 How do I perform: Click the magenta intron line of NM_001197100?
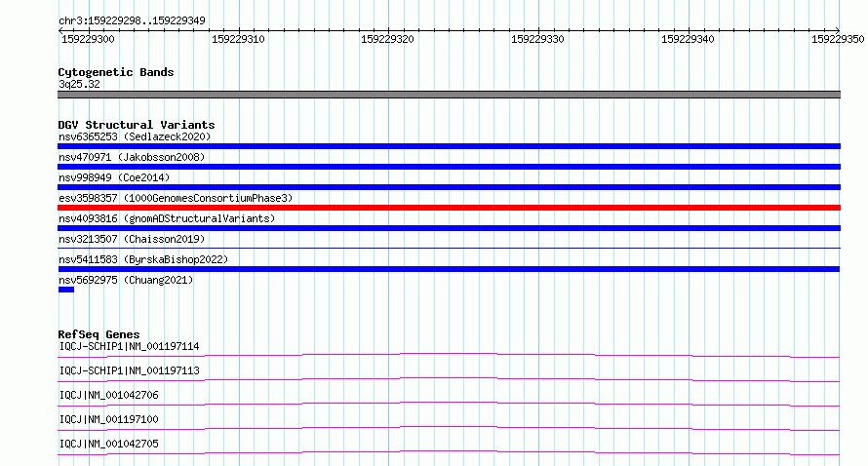(449, 428)
